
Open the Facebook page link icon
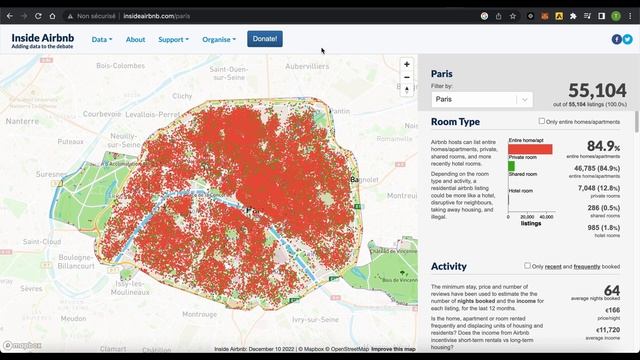[616, 39]
